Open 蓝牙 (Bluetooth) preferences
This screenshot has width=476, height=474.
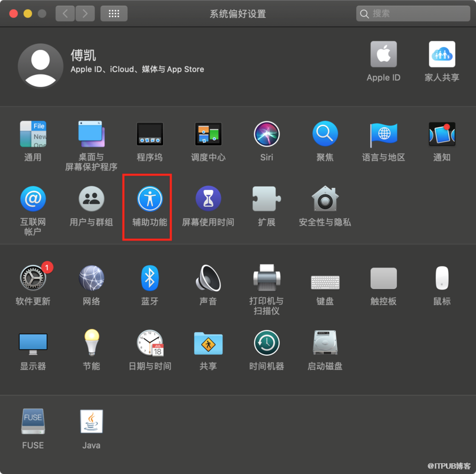coord(150,278)
